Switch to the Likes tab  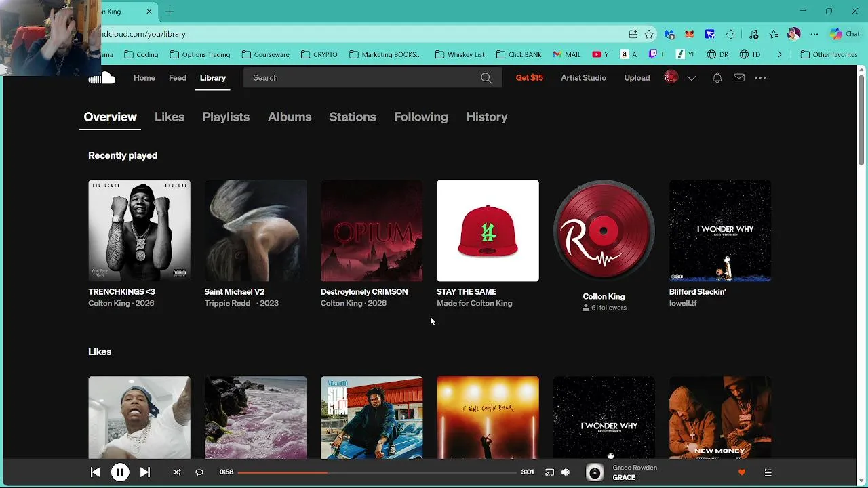[x=170, y=117]
